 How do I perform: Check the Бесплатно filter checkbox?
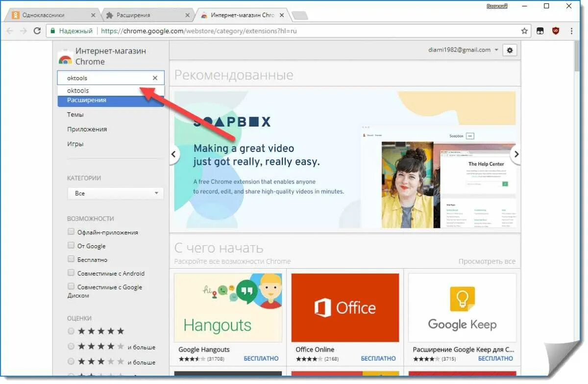point(71,259)
